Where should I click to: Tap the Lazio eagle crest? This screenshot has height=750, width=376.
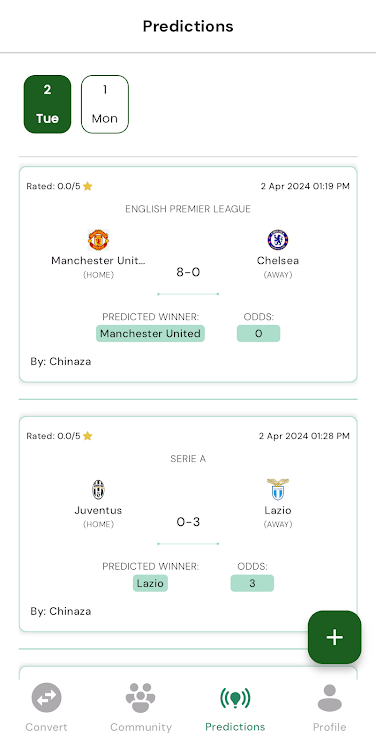278,489
